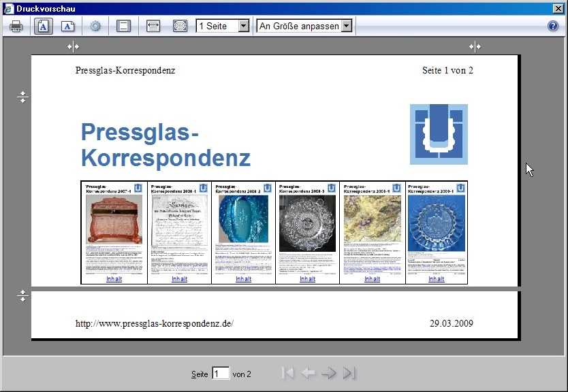Click View Full Width icon
This screenshot has width=568, height=392.
[153, 26]
